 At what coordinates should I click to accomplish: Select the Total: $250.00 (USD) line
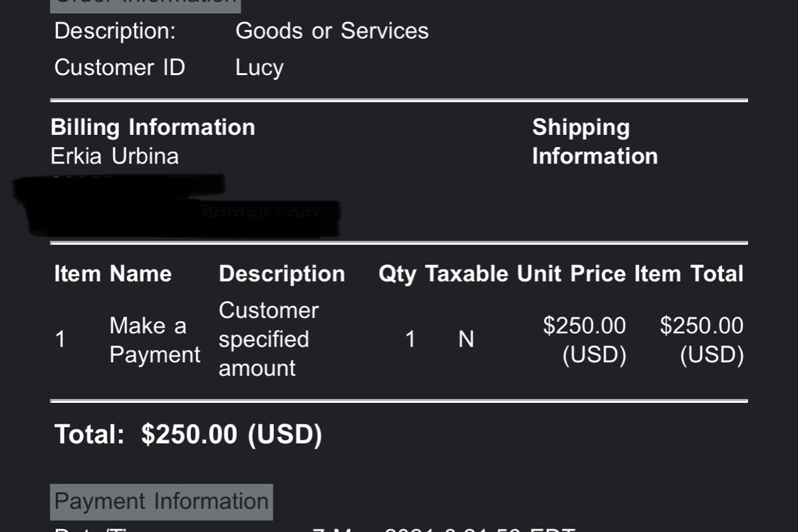[x=188, y=434]
